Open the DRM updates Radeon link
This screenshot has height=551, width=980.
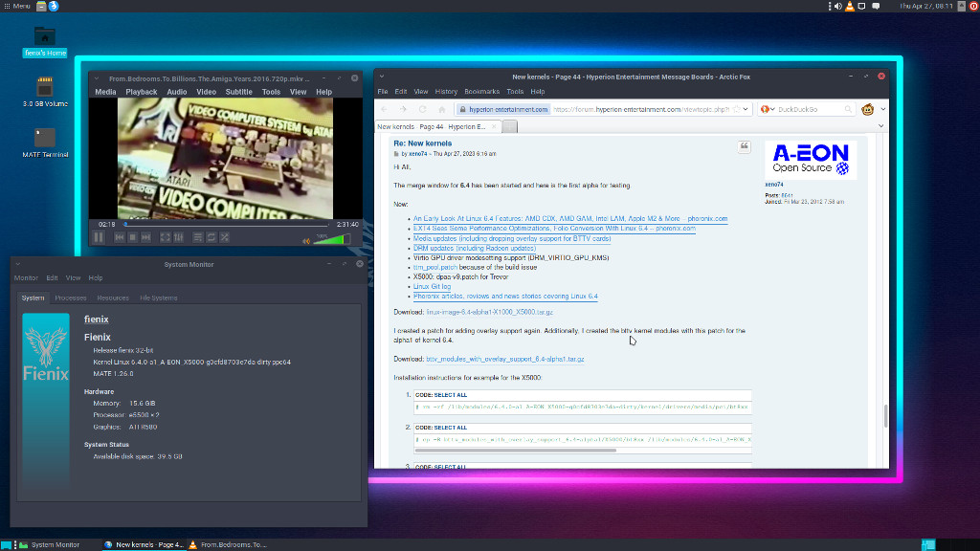click(475, 248)
